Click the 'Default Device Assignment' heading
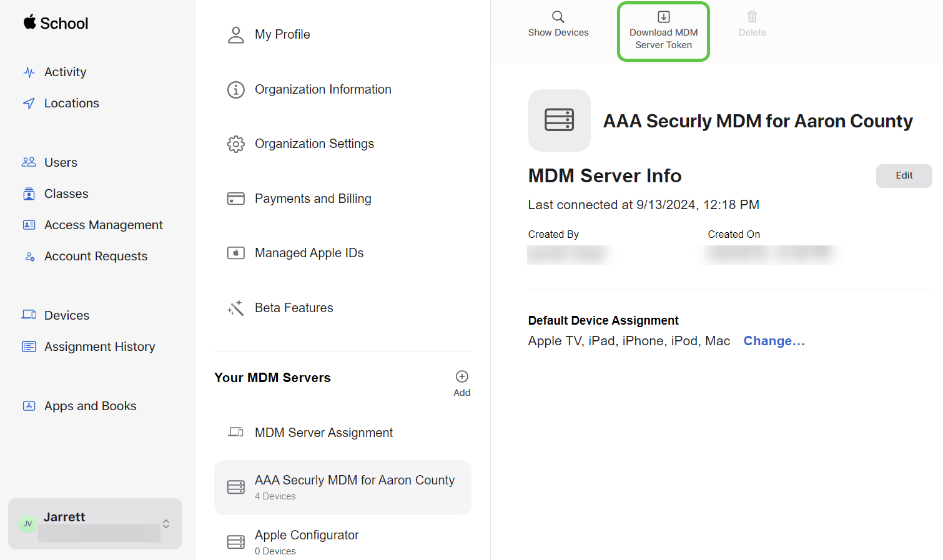This screenshot has width=943, height=560. (603, 320)
